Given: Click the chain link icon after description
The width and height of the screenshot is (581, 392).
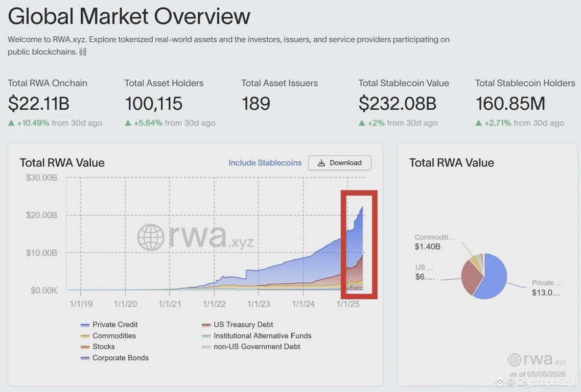Looking at the screenshot, I should 83,52.
